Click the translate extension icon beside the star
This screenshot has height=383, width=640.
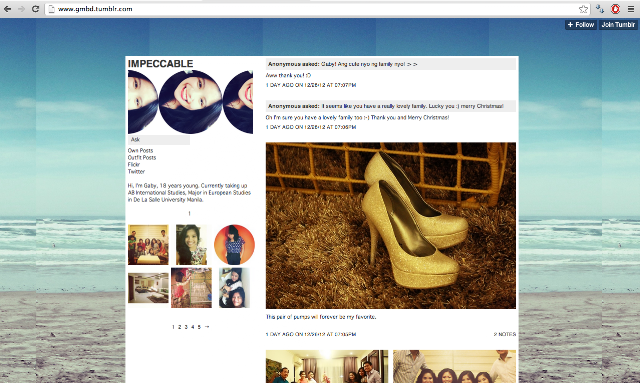600,9
